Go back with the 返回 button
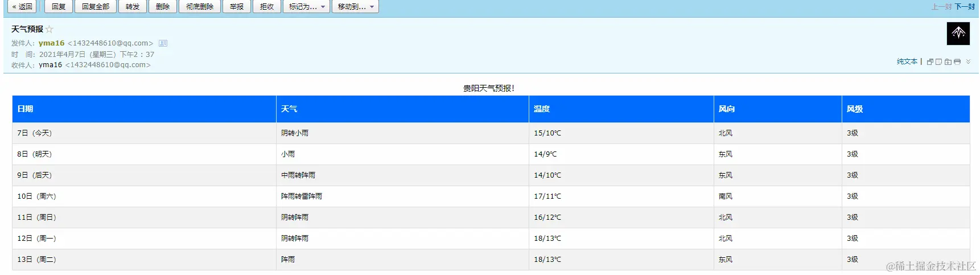980x275 pixels. [22, 7]
